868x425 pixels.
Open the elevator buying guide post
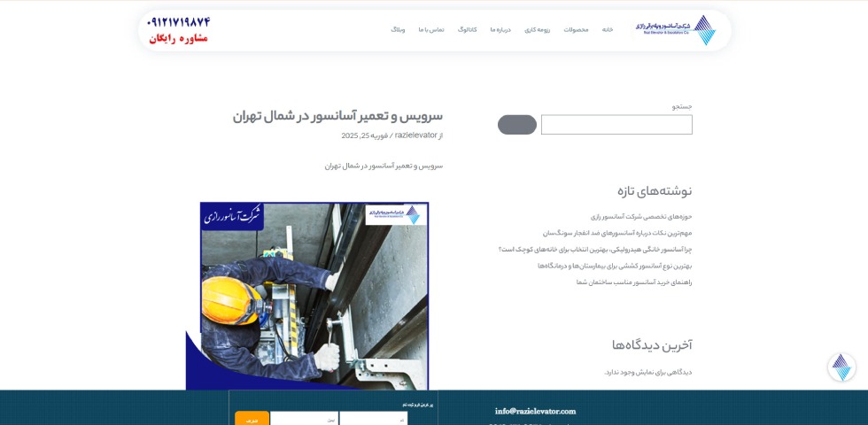tap(633, 282)
